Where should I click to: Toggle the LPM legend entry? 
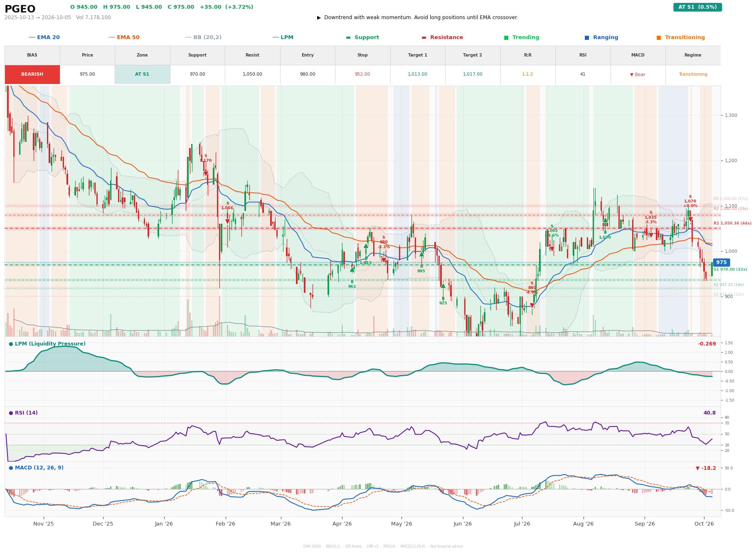tap(283, 37)
